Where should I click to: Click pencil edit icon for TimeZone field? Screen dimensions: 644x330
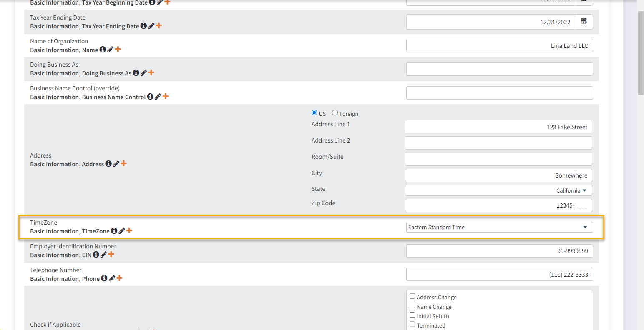point(122,231)
